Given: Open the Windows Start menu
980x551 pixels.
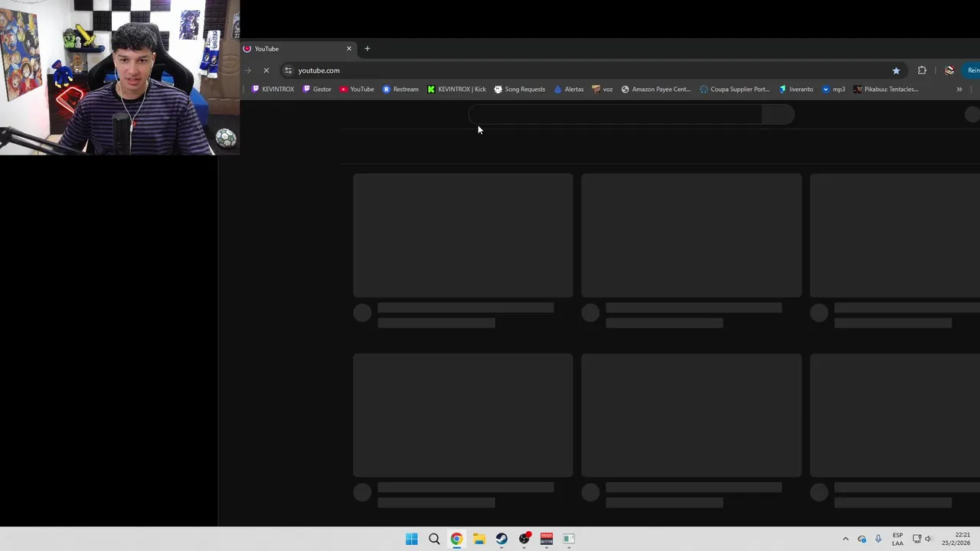Looking at the screenshot, I should 411,539.
